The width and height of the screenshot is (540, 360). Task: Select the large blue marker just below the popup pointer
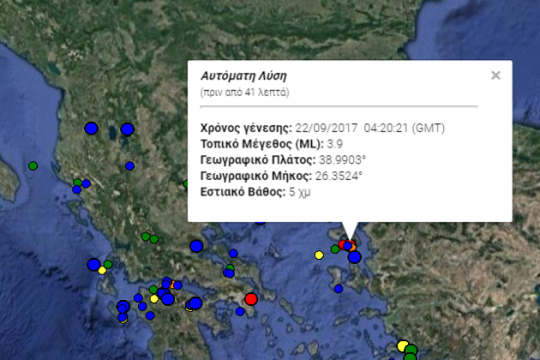(354, 257)
